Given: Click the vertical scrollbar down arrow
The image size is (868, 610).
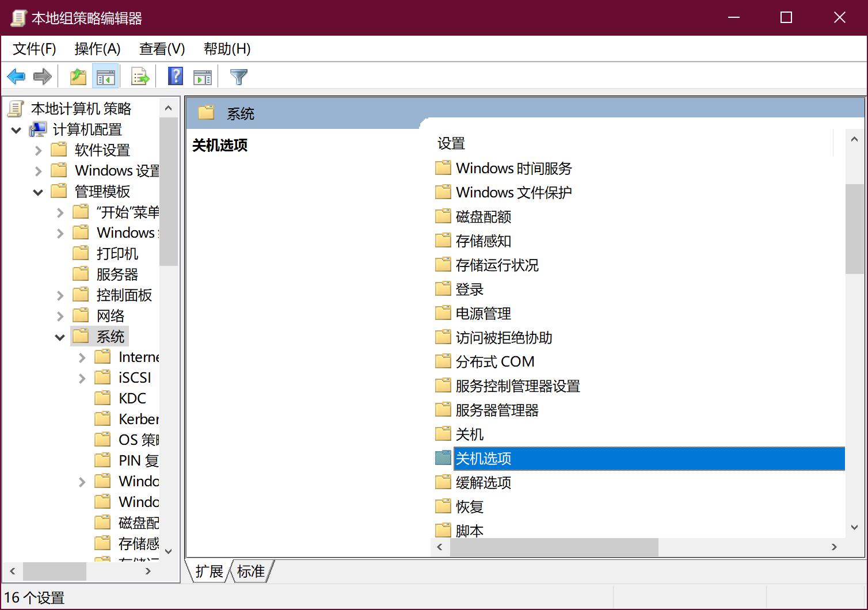Looking at the screenshot, I should click(x=855, y=527).
